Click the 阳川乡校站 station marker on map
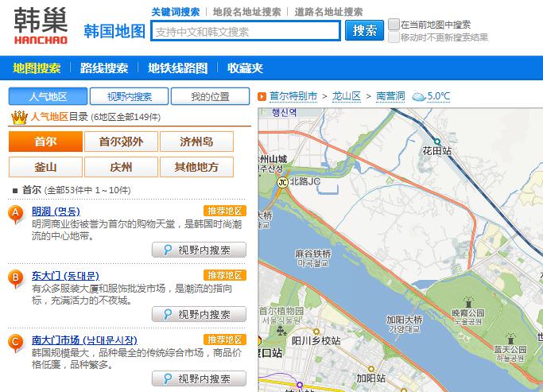The width and height of the screenshot is (543, 392). click(x=316, y=332)
